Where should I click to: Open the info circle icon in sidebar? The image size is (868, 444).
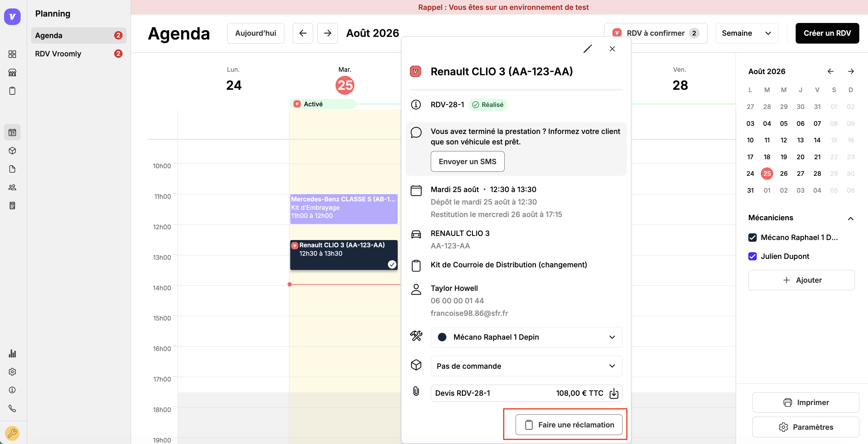(x=12, y=390)
